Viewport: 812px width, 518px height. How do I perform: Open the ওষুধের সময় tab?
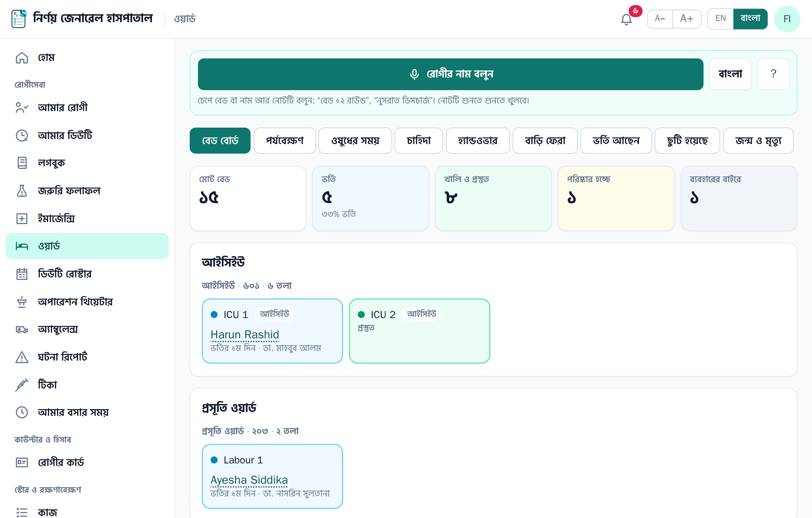(355, 140)
